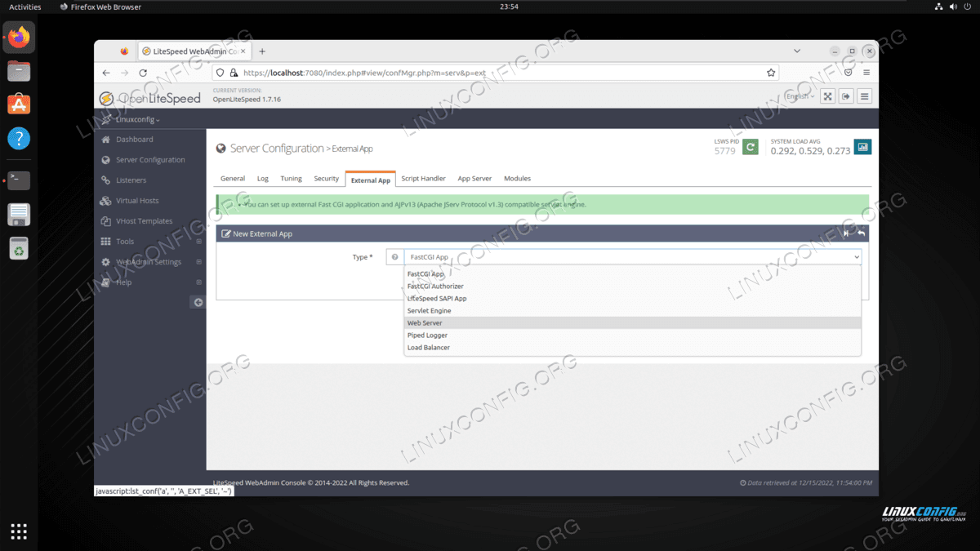980x551 pixels.
Task: Select Servlet Engine option
Action: (x=633, y=311)
